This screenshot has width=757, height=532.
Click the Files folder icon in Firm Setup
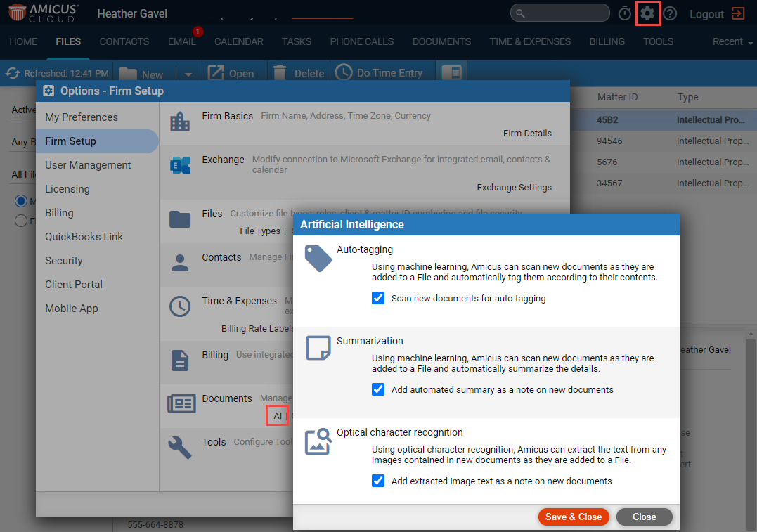coord(180,219)
